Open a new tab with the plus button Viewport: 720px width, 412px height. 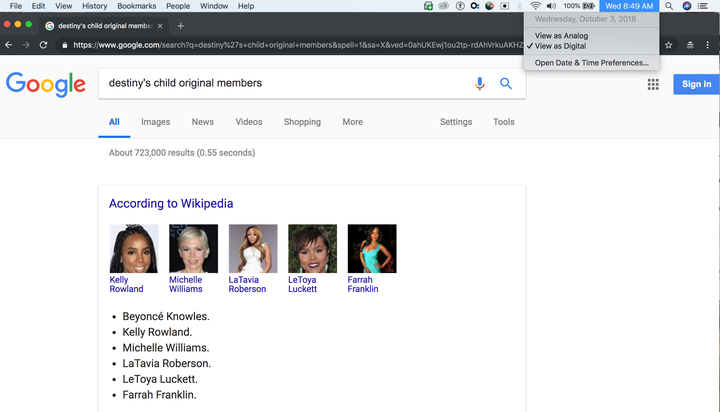pyautogui.click(x=180, y=26)
